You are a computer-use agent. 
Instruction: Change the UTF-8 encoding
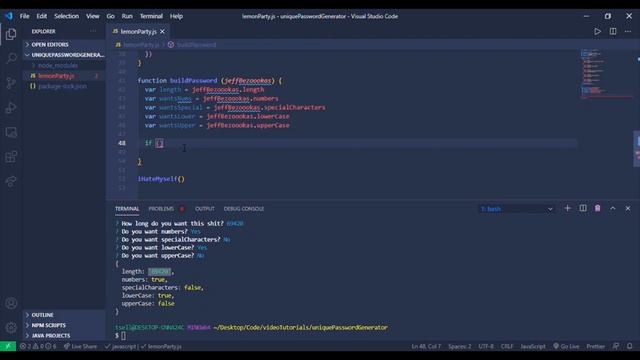[x=486, y=346]
